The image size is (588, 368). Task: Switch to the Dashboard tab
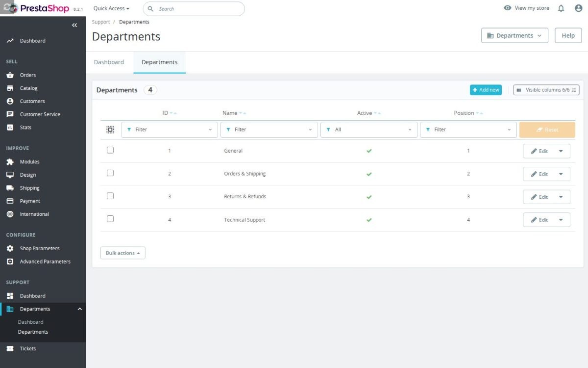(109, 62)
